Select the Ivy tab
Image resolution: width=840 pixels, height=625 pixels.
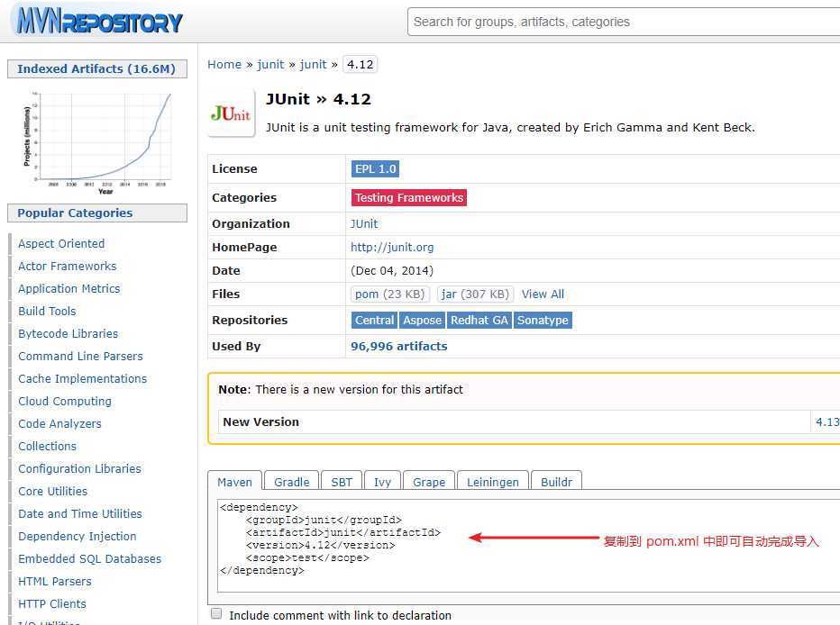[x=382, y=482]
